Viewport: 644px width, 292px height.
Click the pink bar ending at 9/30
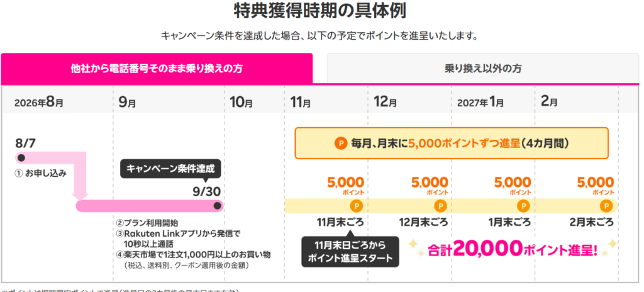coord(150,206)
